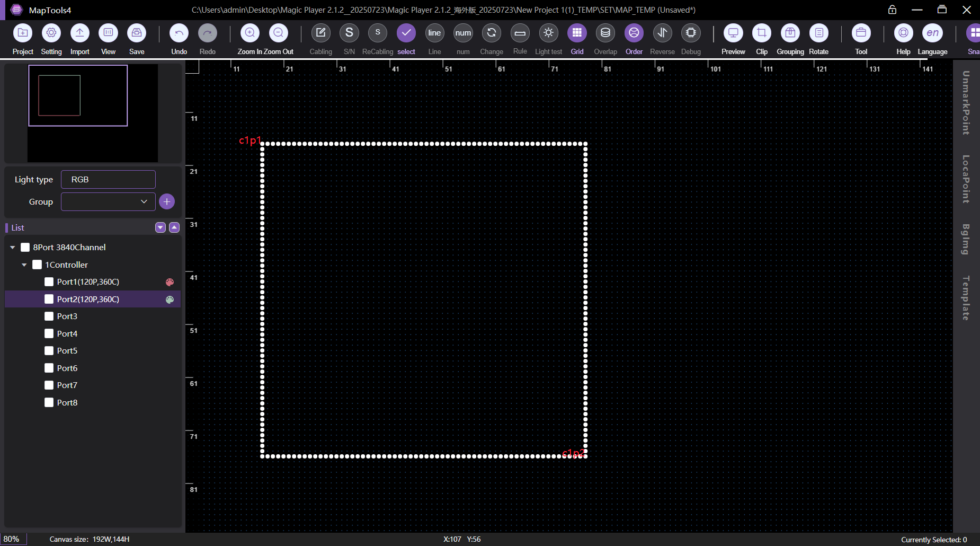Tick the Port2(120P,360C) checkbox

point(49,299)
